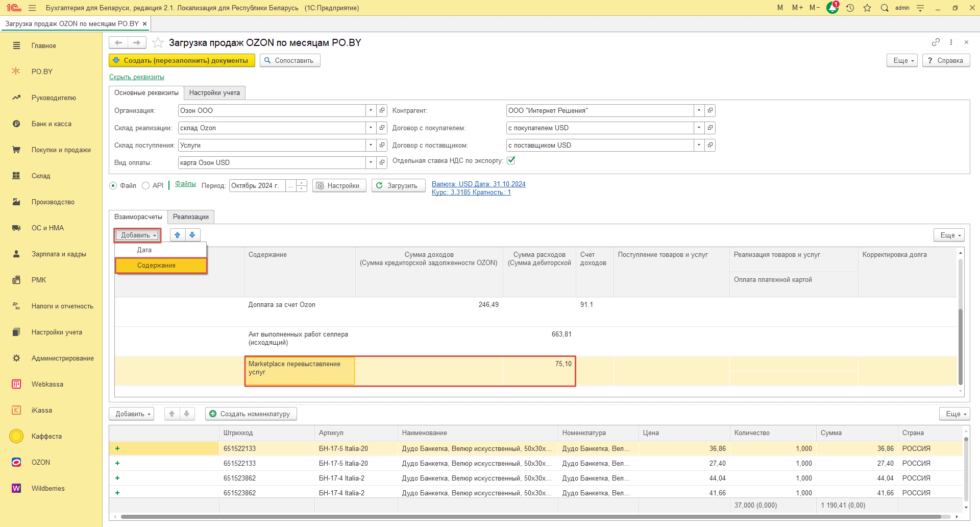Expand the Контрагент dropdown
The image size is (980, 527).
699,110
